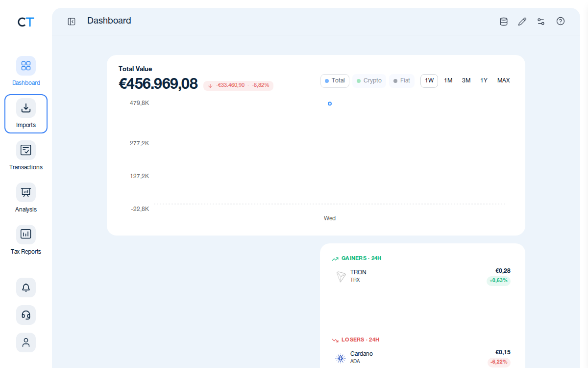This screenshot has height=368, width=588.
Task: Select the 3M time range
Action: (466, 80)
